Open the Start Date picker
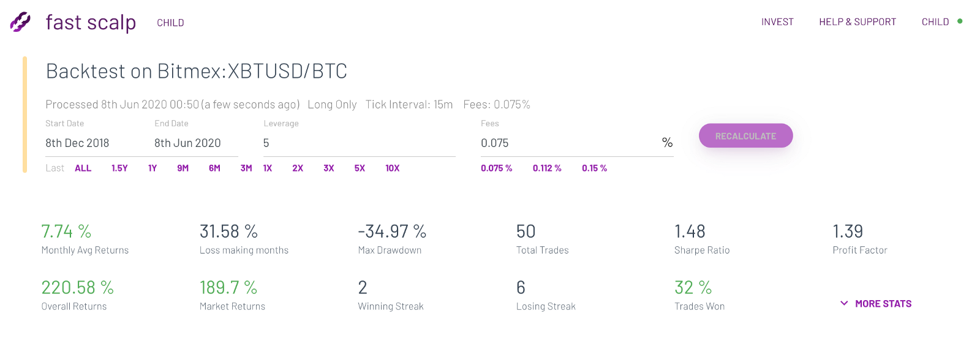The height and width of the screenshot is (354, 980). 77,143
